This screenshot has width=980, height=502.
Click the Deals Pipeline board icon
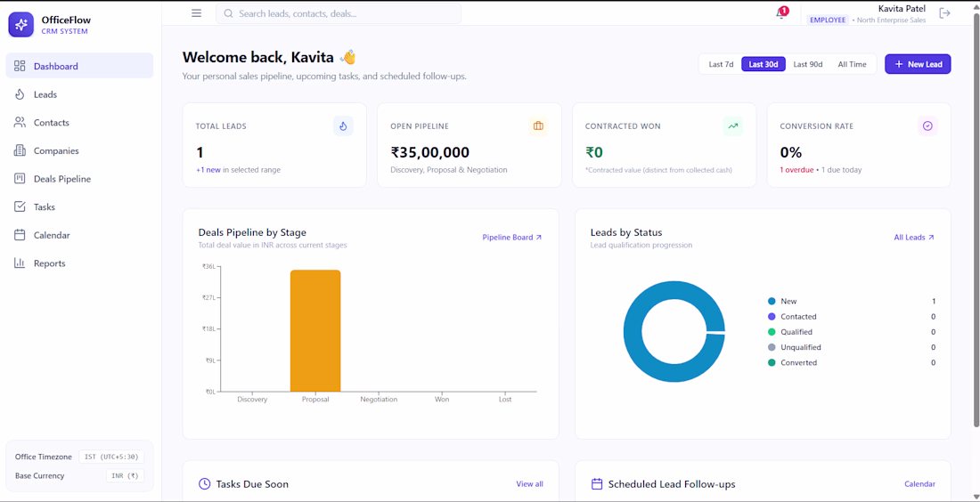(20, 179)
